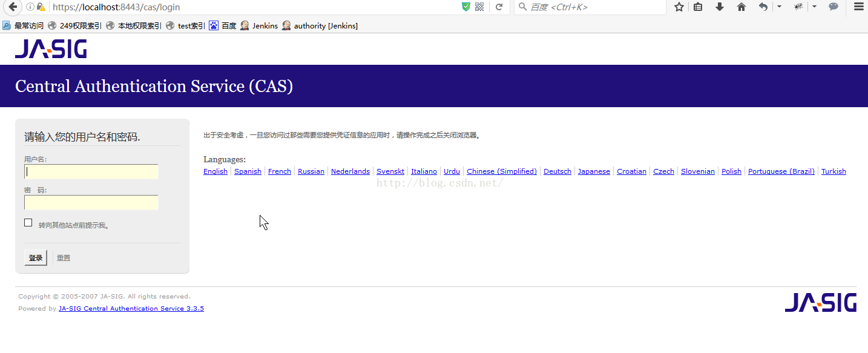Viewport: 868px width, 353px height.
Task: Open the 最常访问 bookmarks folder
Action: click(x=23, y=26)
